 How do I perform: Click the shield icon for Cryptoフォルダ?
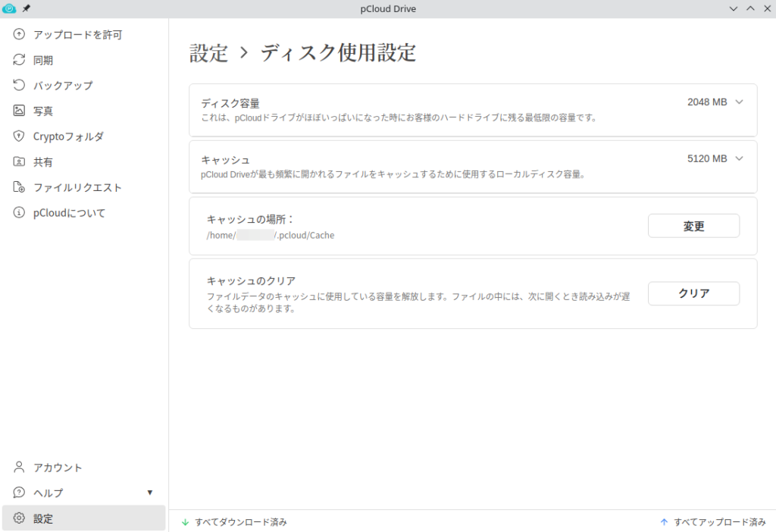tap(20, 136)
